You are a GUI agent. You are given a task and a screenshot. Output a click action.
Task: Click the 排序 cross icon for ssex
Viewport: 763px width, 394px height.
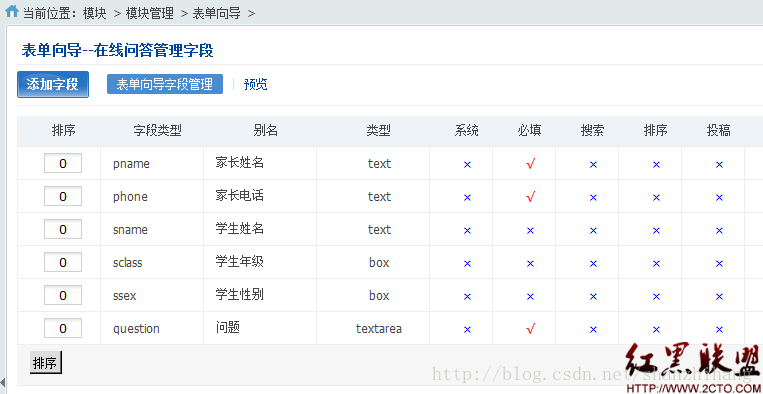(656, 297)
